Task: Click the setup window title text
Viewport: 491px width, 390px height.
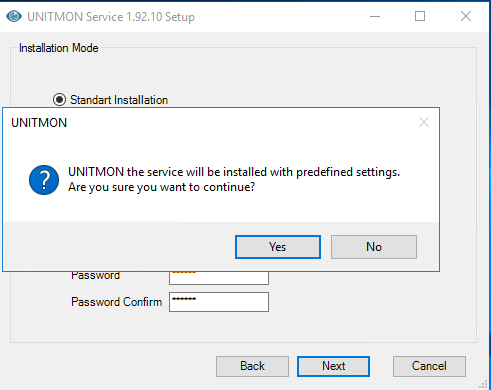Action: click(111, 17)
